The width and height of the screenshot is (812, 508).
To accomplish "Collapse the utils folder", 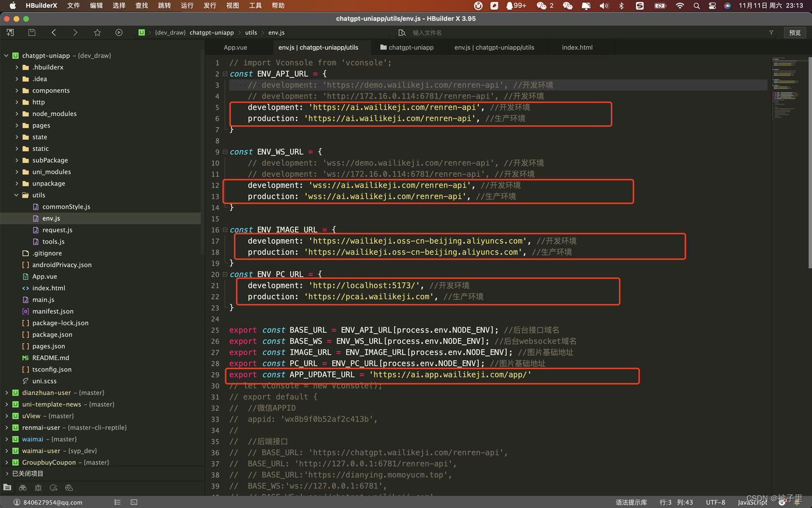I will click(17, 195).
